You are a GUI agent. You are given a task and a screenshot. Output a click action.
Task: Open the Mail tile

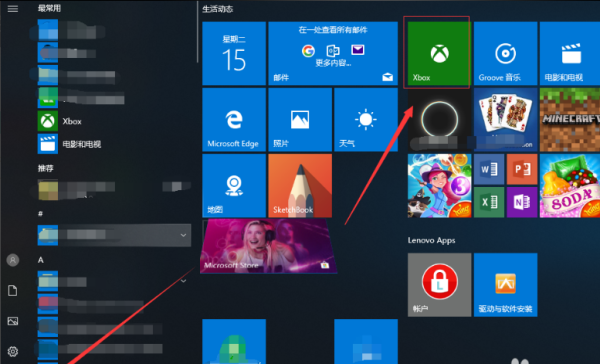pos(333,53)
